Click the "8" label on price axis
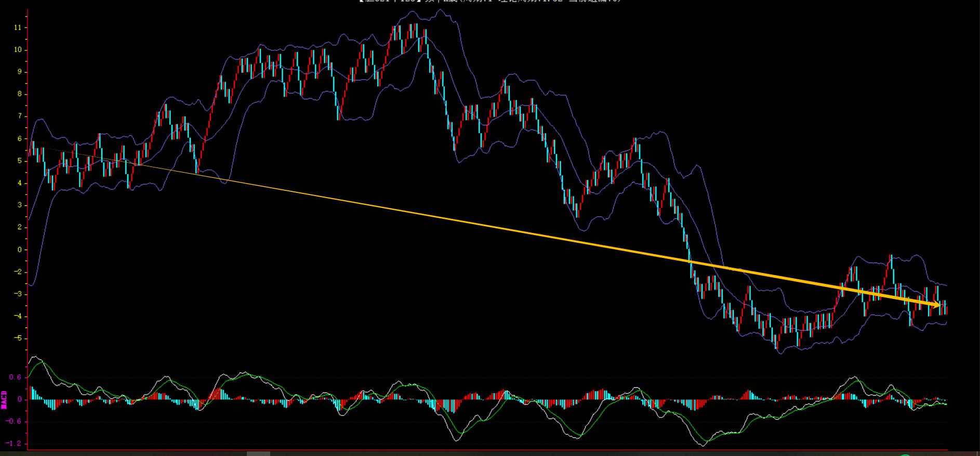 point(19,94)
